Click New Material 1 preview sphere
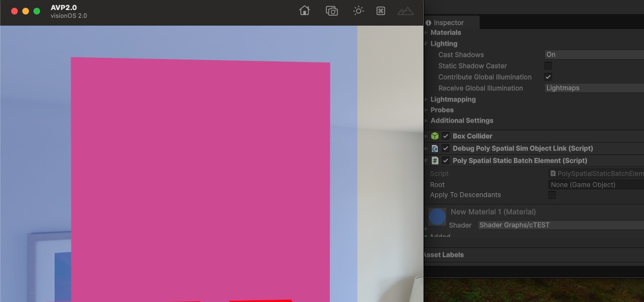This screenshot has width=644, height=302. tap(437, 217)
